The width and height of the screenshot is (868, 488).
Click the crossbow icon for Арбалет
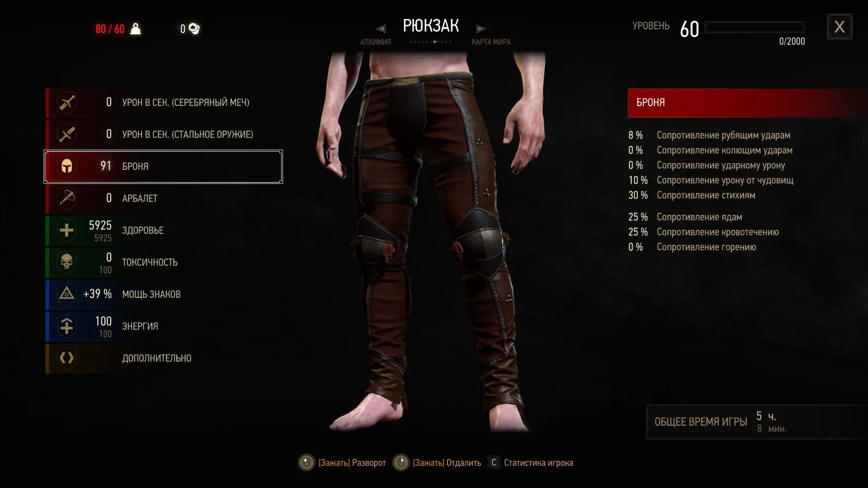coord(67,198)
